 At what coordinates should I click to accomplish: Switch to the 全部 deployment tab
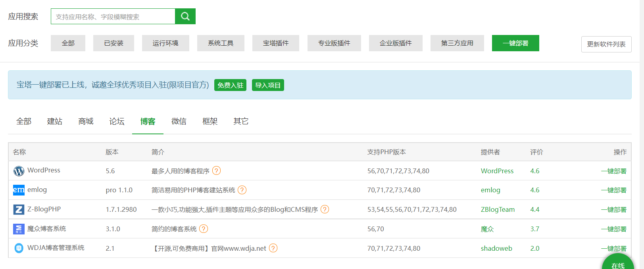coord(24,121)
